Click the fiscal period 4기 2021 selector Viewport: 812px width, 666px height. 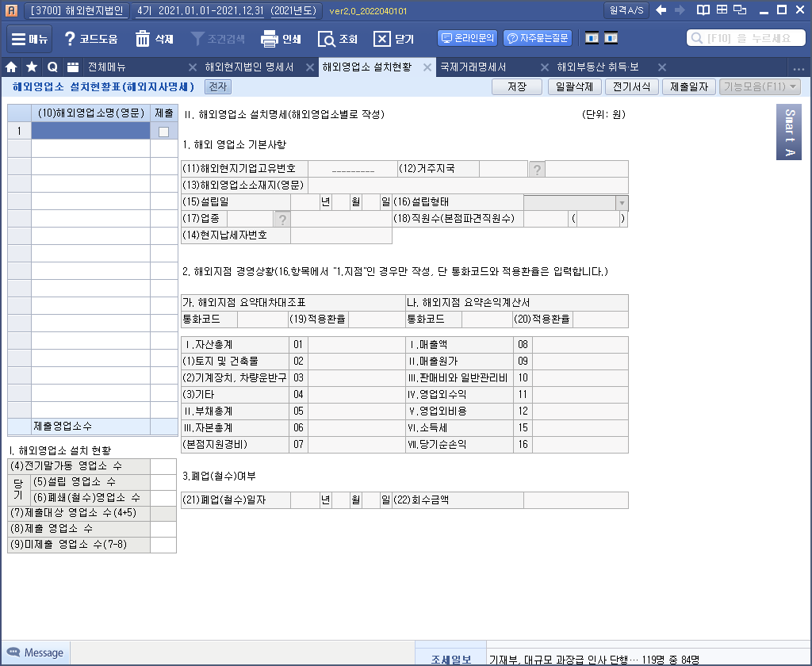[x=226, y=10]
